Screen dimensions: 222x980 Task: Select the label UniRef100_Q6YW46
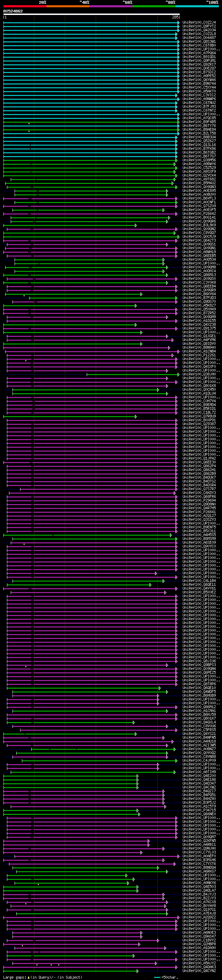pyautogui.click(x=199, y=80)
